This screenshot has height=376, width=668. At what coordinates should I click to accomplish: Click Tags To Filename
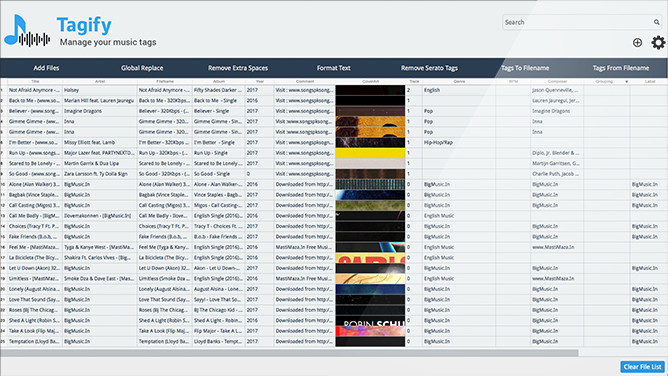[x=525, y=68]
